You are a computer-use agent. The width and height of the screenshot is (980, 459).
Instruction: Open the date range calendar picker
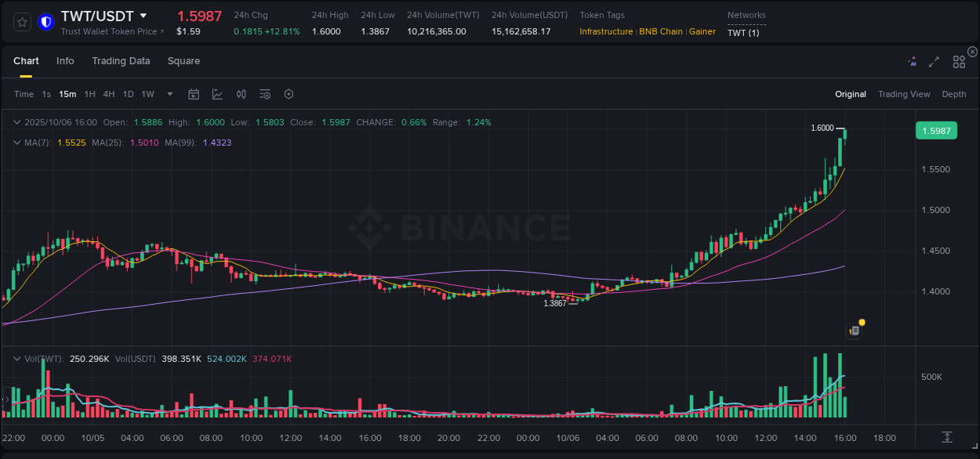pos(194,94)
